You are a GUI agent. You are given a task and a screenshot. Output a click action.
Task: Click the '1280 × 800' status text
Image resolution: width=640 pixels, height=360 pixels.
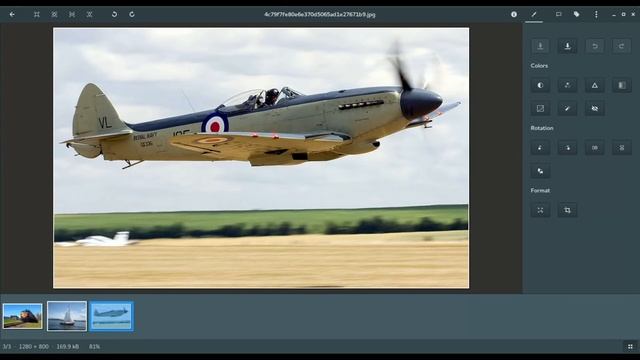click(34, 347)
